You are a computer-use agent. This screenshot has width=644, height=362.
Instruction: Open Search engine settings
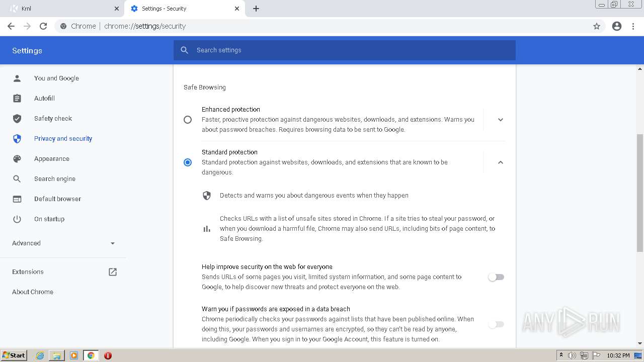[x=54, y=179]
